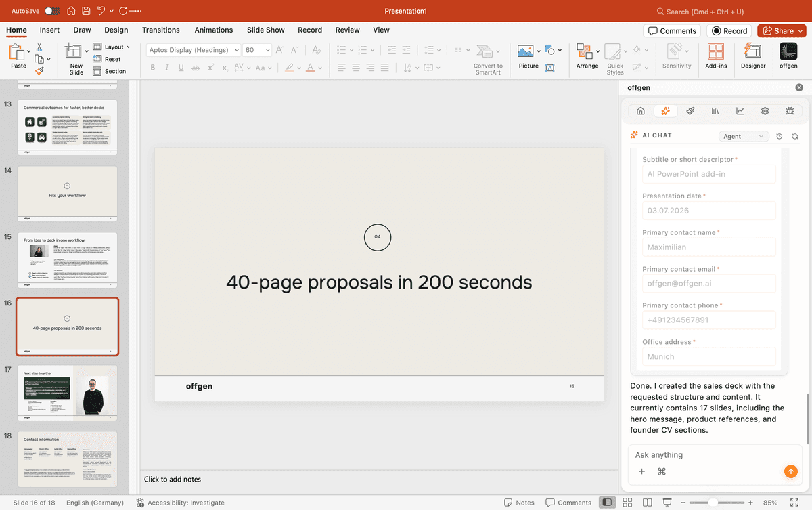812x510 pixels.
Task: Expand the Share button dropdown
Action: [x=800, y=30]
